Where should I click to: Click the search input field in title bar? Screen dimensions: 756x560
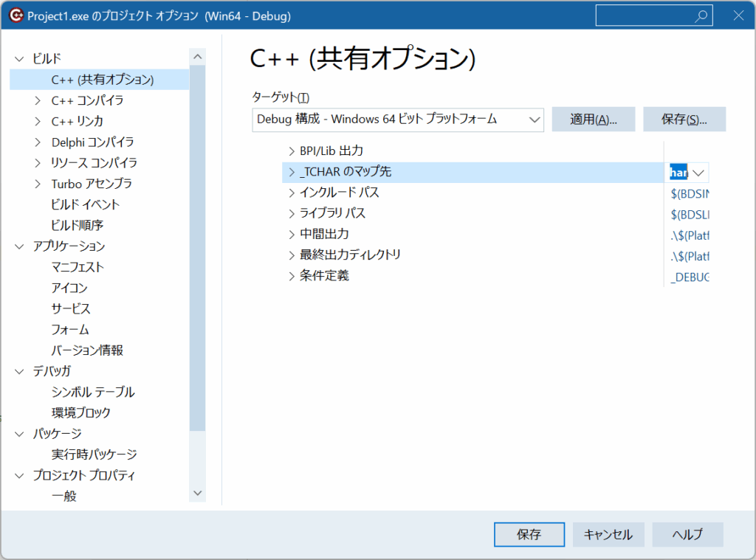click(642, 16)
